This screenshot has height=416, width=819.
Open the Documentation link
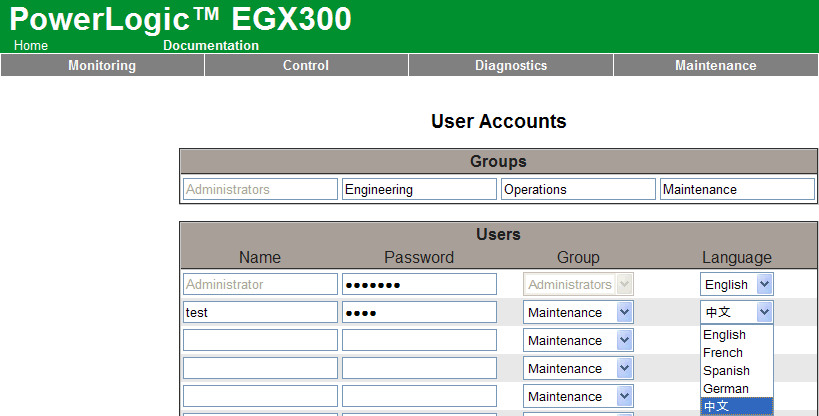tap(211, 45)
